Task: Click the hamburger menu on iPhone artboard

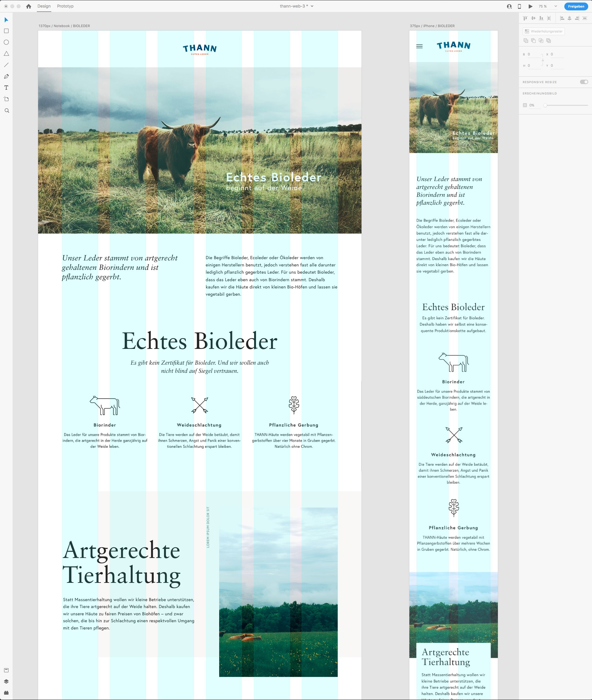Action: pos(419,46)
